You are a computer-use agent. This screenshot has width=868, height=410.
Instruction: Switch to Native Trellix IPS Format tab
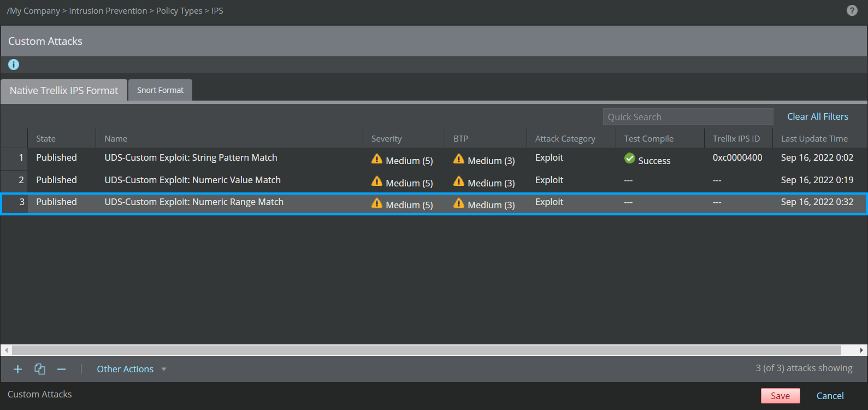pos(64,90)
